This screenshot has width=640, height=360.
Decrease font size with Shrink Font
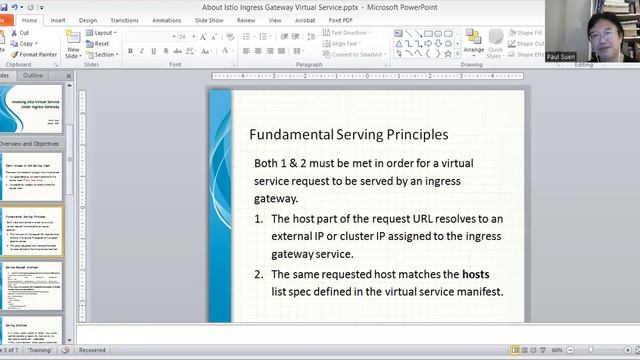[214, 37]
